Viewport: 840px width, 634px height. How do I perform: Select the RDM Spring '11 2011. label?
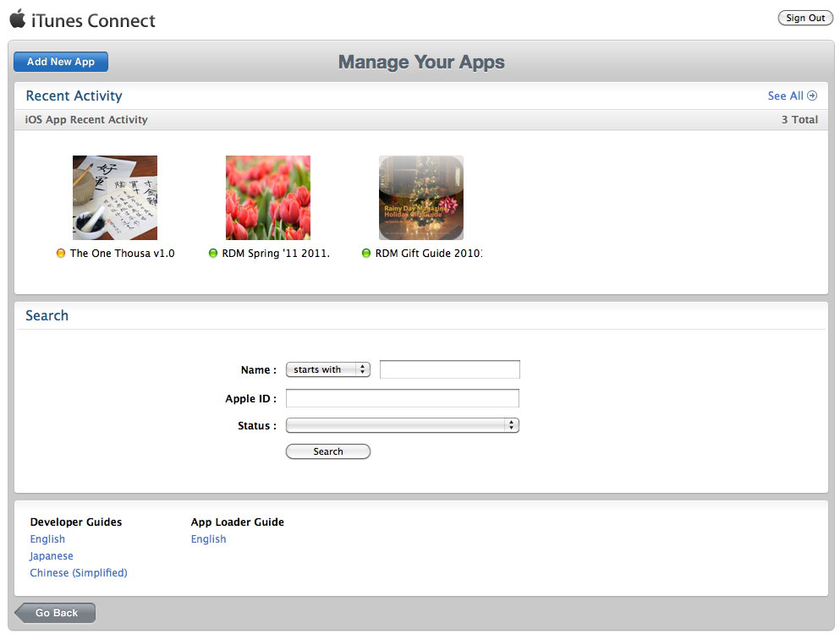(276, 254)
